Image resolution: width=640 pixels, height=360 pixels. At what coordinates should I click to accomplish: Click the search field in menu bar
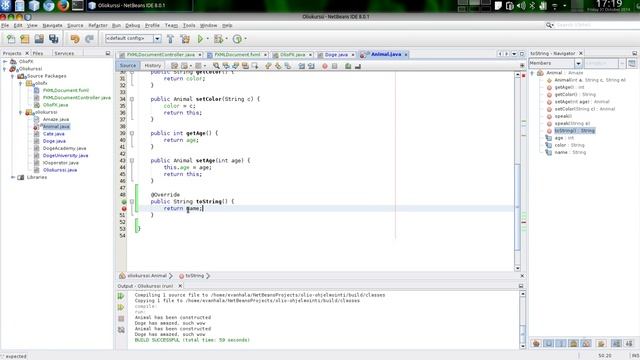coord(592,25)
